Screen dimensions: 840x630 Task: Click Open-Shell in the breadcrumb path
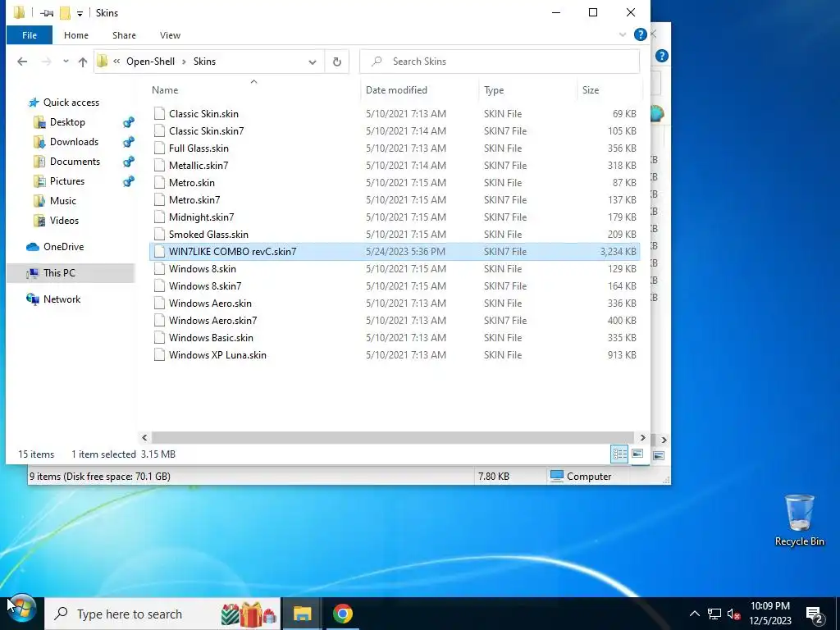[151, 62]
